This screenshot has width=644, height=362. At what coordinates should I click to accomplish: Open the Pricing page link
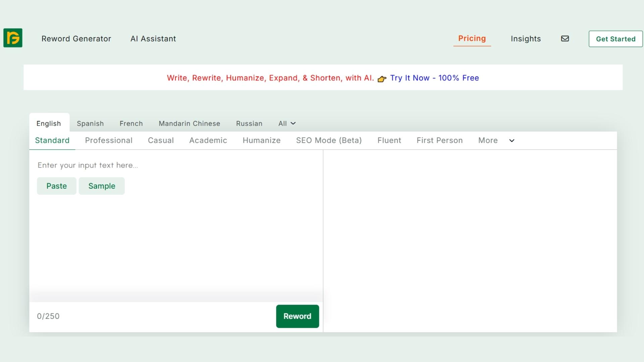click(472, 39)
